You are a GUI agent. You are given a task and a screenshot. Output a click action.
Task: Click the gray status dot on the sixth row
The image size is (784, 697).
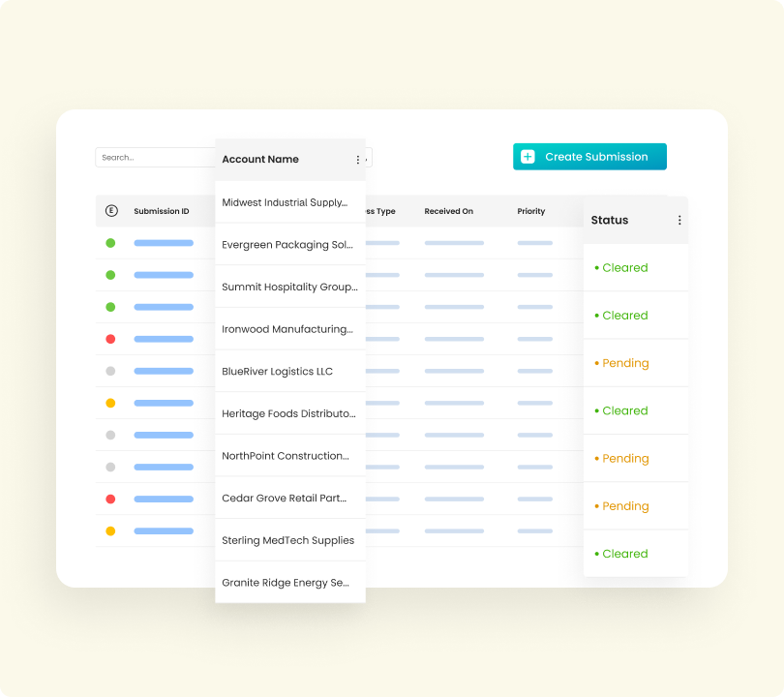coord(110,371)
